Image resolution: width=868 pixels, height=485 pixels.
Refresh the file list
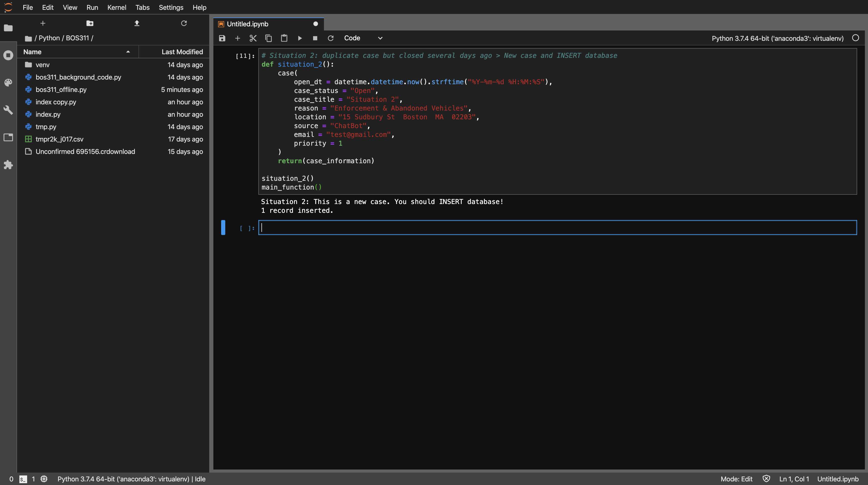[184, 23]
